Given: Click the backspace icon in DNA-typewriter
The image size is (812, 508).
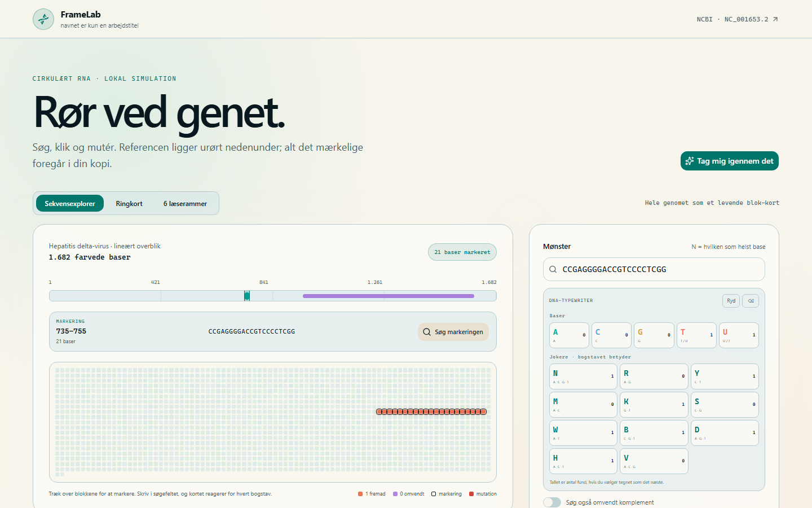Looking at the screenshot, I should [x=751, y=301].
